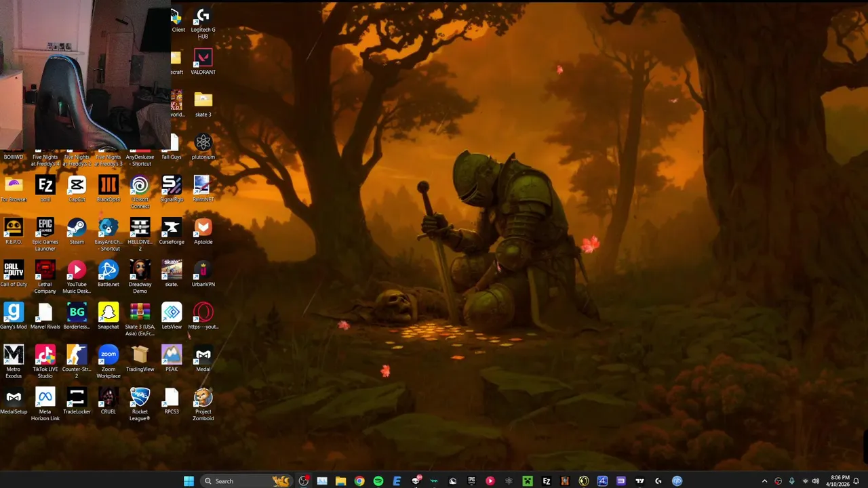Select the UrbanVPN desktop icon
Viewport: 868px width, 488px height.
[203, 274]
